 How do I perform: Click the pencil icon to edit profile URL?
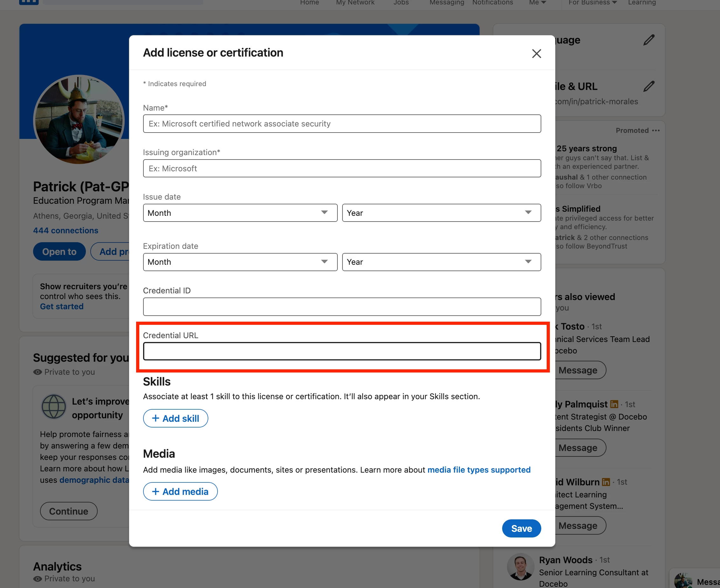pos(649,86)
